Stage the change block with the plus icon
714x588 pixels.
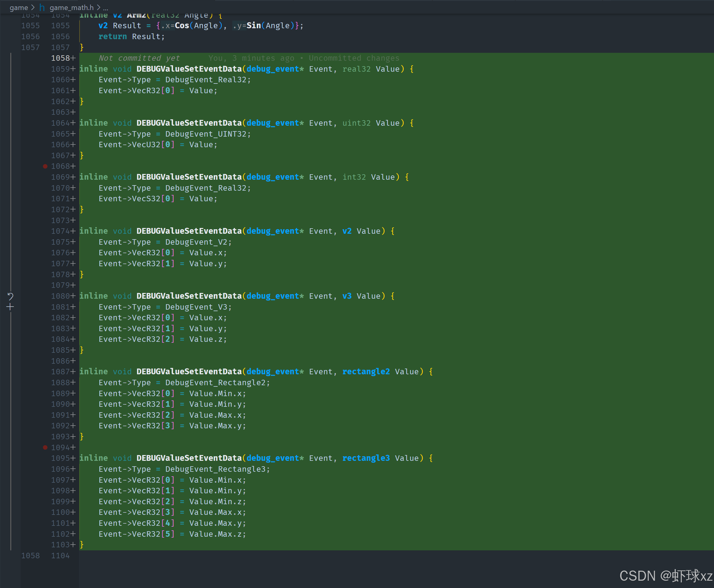coord(10,307)
